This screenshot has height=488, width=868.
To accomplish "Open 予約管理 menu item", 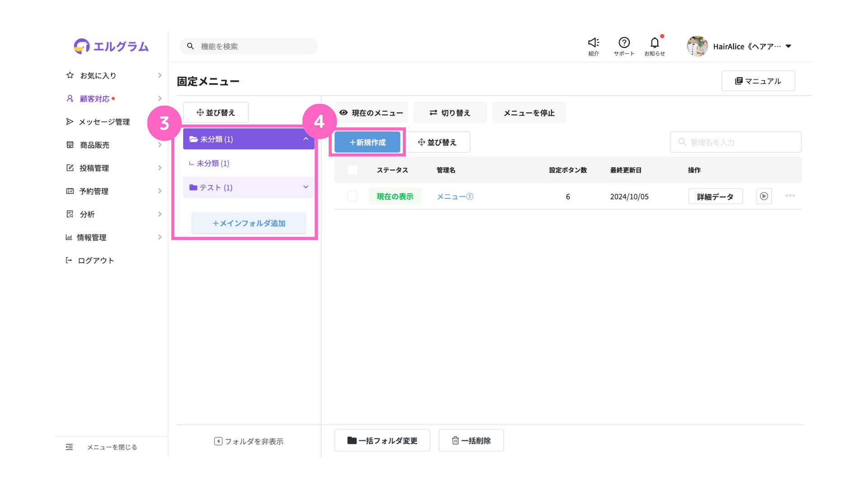I will tap(94, 191).
